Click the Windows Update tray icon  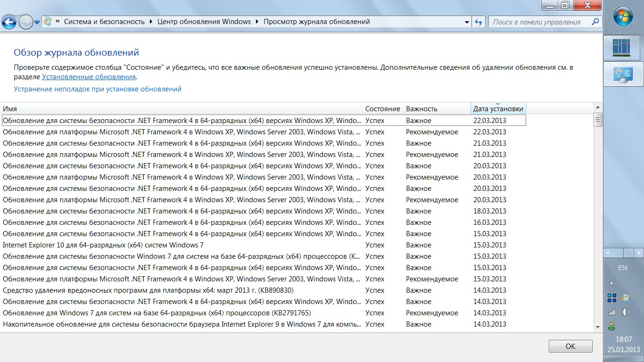626,297
